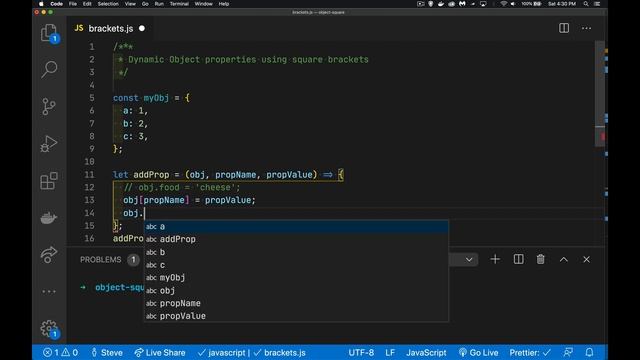Select suggestion 'a' in autocomplete list

point(296,227)
